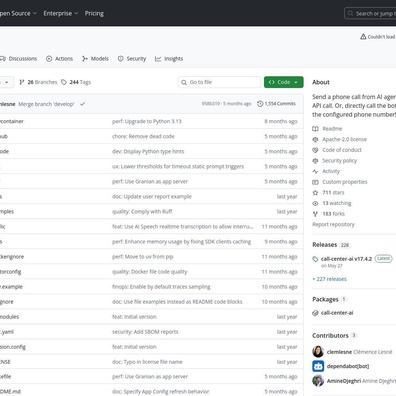Open the Code of conduct link
This screenshot has width=396, height=396.
[342, 150]
